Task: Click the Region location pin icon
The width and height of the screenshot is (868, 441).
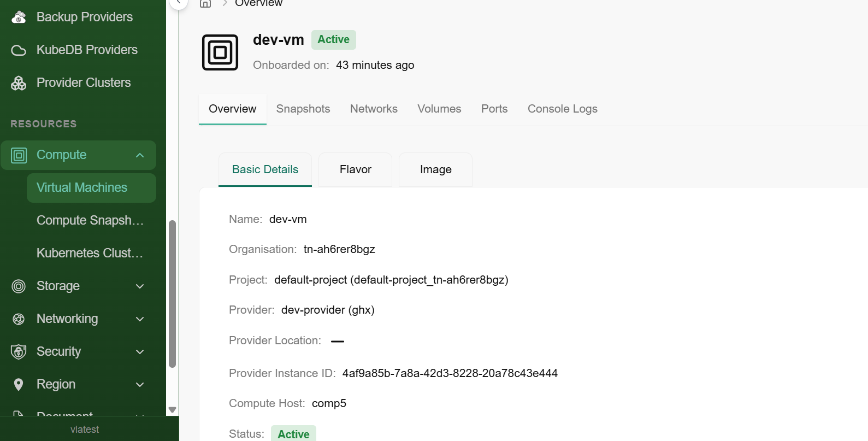Action: 19,385
